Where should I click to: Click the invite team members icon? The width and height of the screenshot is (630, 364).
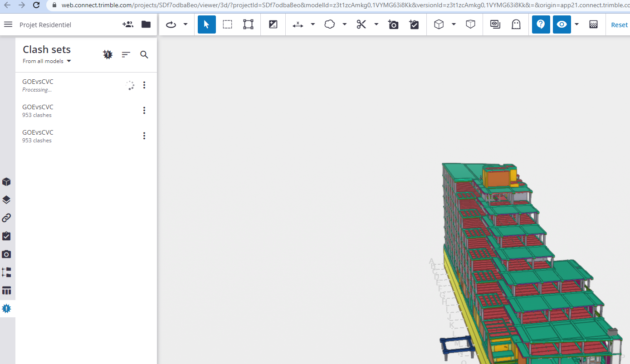click(127, 24)
